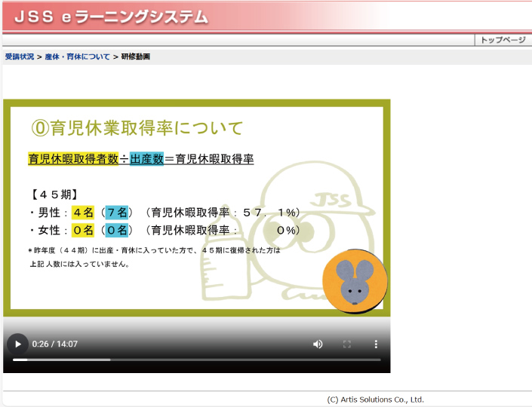Click the blue highlighted 出産数 text
The image size is (532, 407).
[x=146, y=159]
